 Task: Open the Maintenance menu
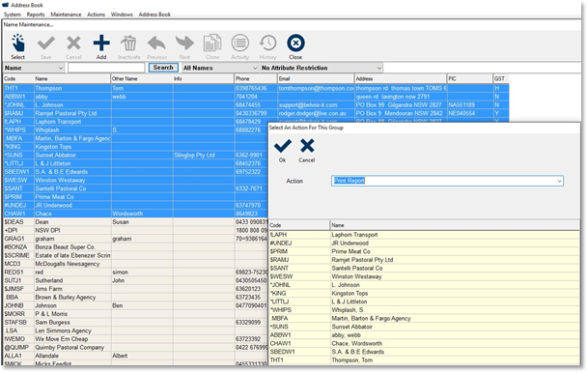(x=66, y=14)
